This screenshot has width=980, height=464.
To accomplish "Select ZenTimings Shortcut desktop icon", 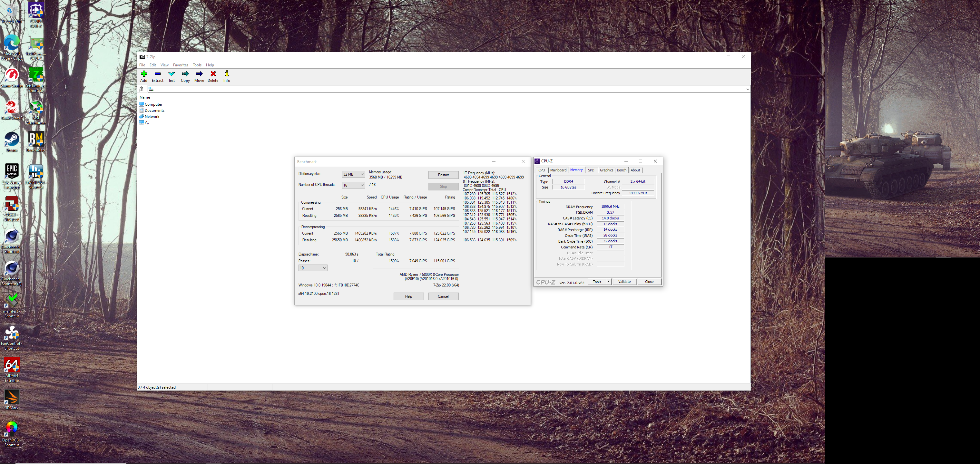I will tap(36, 80).
